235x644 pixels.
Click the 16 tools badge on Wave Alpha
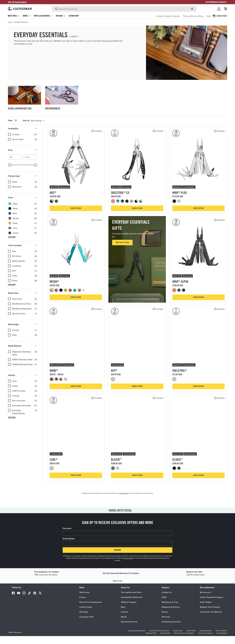point(176,222)
